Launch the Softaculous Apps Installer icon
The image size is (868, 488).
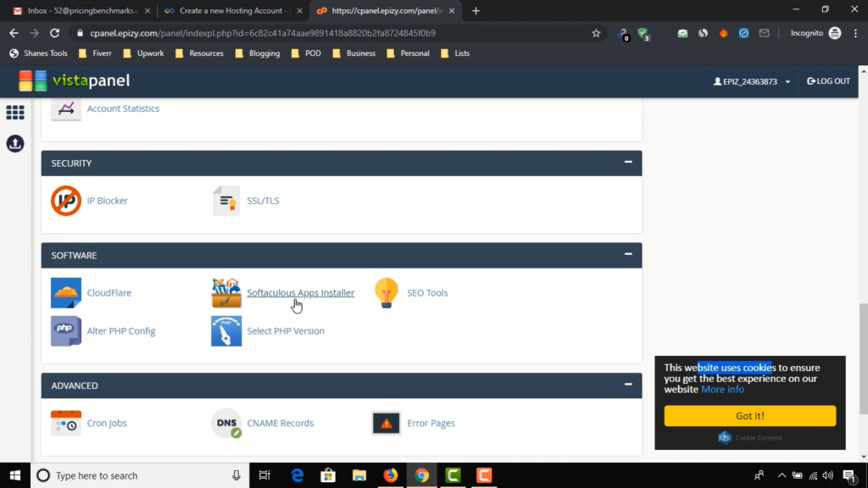point(225,292)
